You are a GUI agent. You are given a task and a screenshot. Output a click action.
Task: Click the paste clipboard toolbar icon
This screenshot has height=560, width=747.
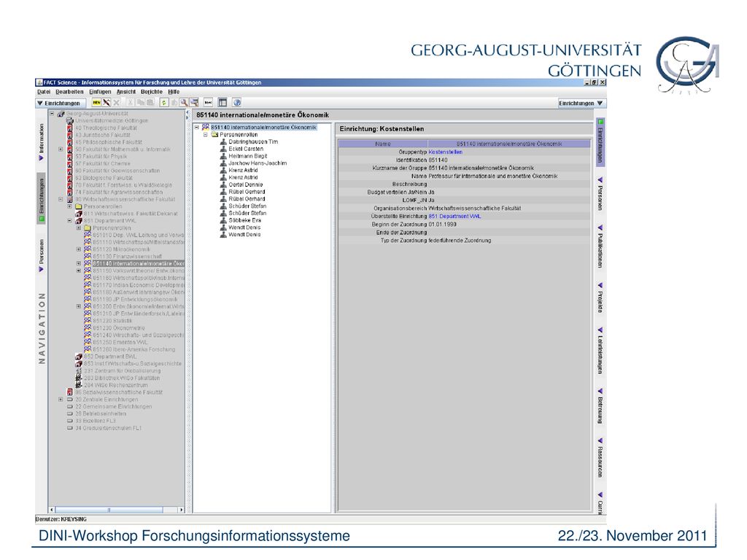(150, 103)
